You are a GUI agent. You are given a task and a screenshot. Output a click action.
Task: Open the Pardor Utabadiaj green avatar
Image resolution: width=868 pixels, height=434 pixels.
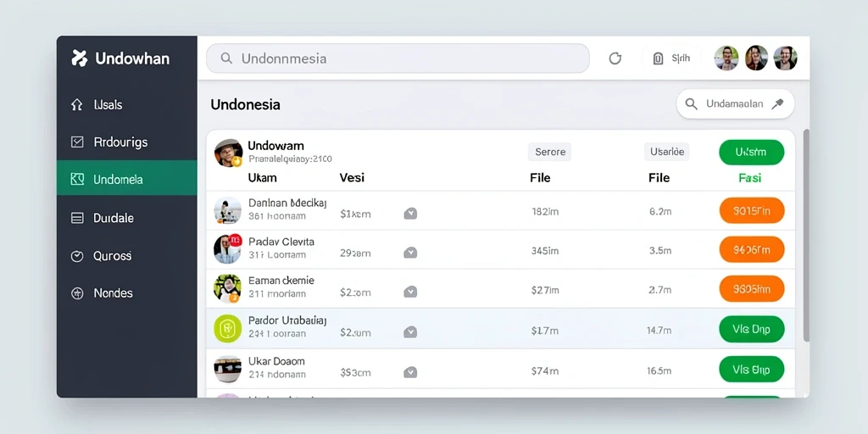click(227, 328)
